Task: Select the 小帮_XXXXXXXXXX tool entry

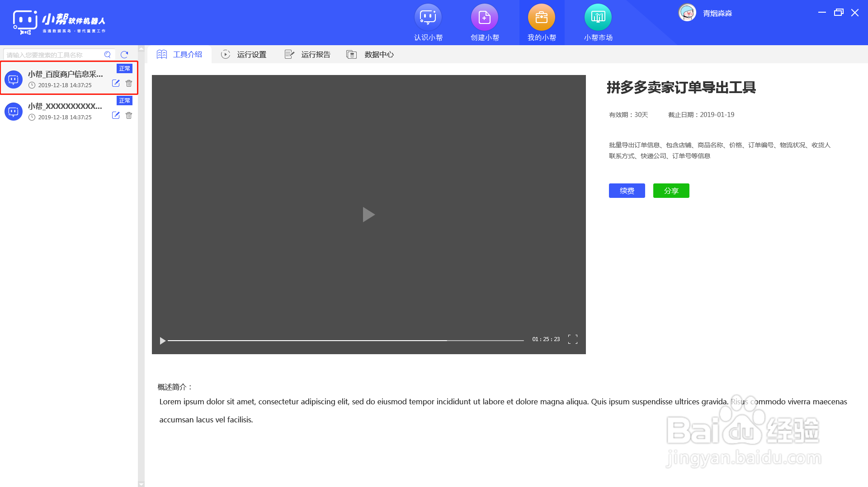Action: [x=69, y=111]
